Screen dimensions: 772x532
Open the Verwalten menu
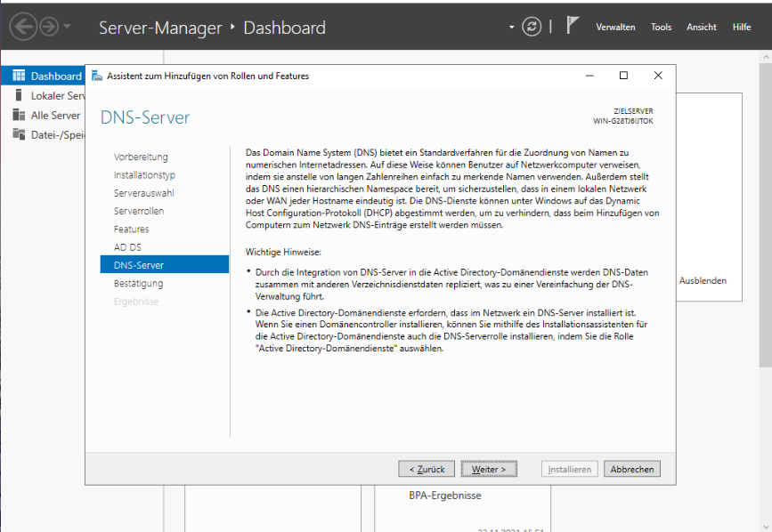(x=615, y=28)
